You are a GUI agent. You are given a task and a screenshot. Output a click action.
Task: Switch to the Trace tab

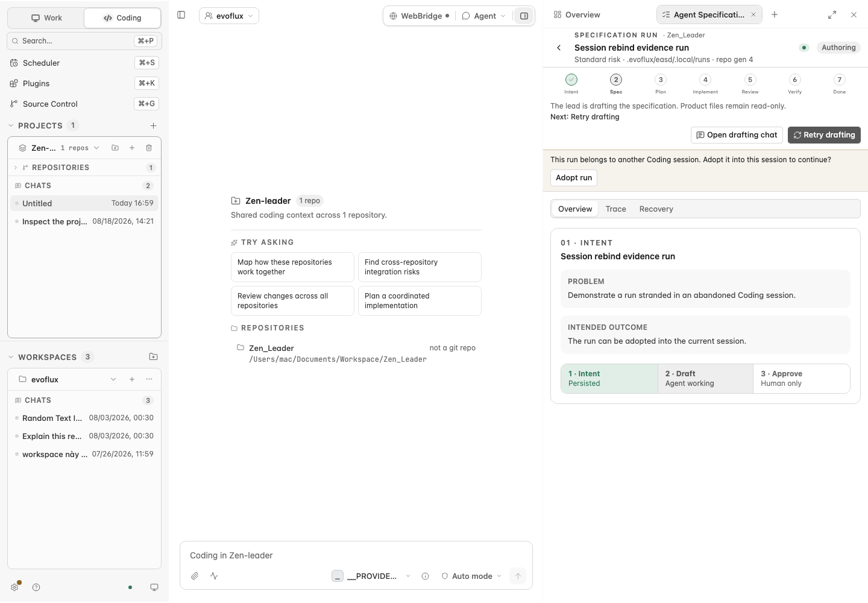pyautogui.click(x=615, y=209)
